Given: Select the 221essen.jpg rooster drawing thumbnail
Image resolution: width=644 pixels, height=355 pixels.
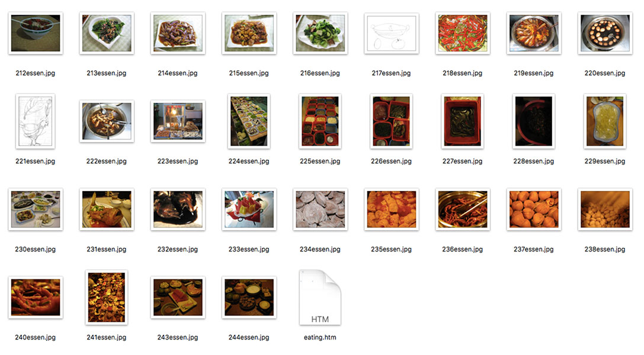Looking at the screenshot, I should pyautogui.click(x=36, y=121).
